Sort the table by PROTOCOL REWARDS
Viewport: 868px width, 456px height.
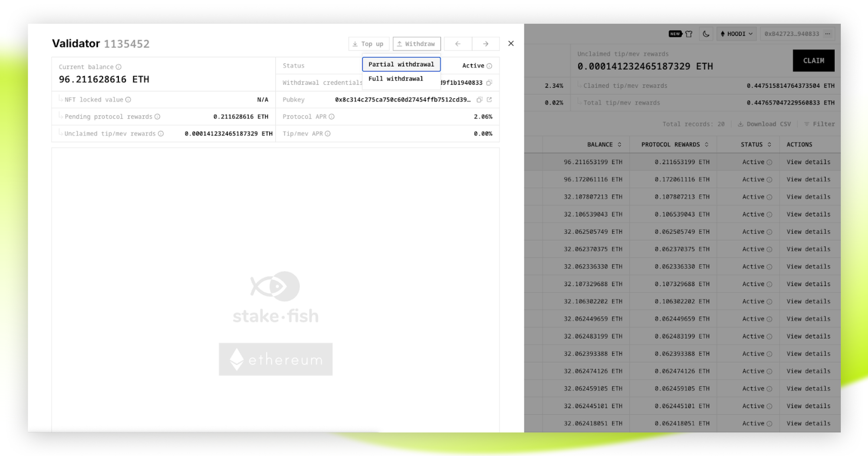point(675,145)
